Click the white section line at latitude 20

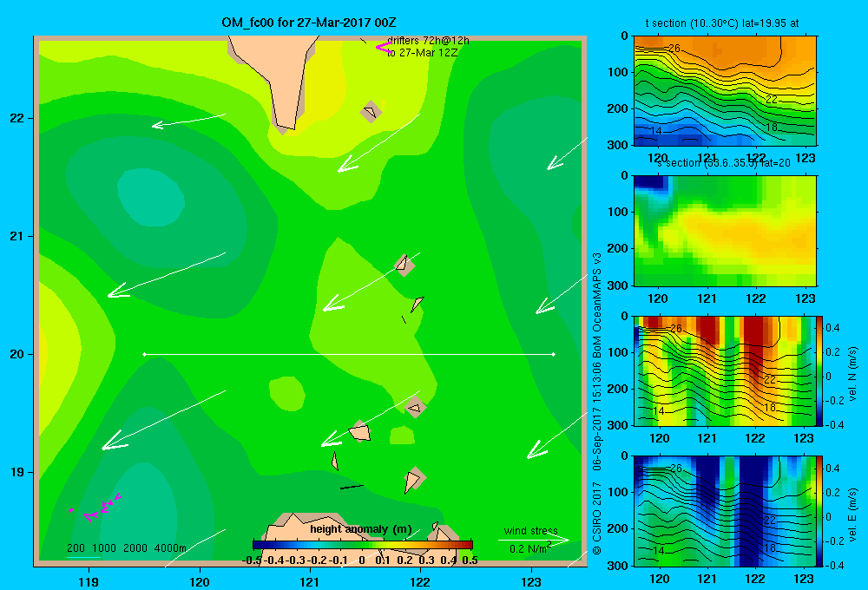click(349, 354)
